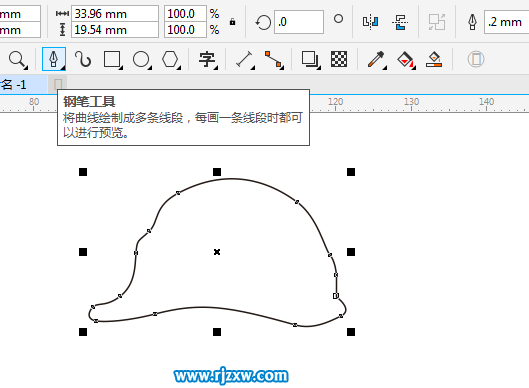Select the Connector tool
Viewport: 529px width, 388px height.
tap(273, 59)
